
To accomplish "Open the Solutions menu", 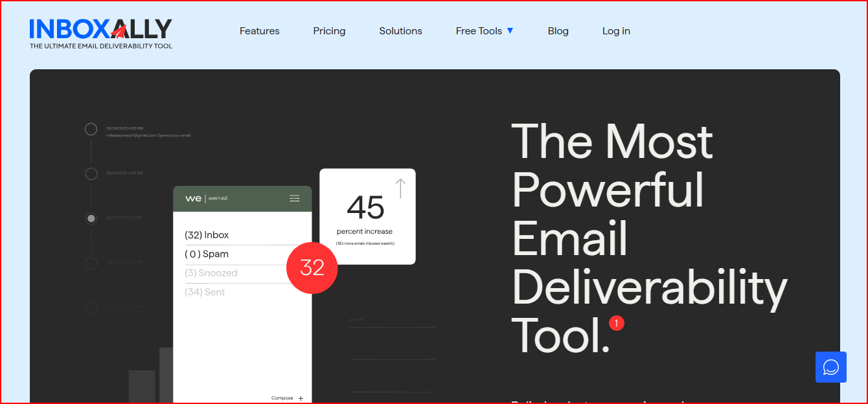I will pyautogui.click(x=400, y=30).
